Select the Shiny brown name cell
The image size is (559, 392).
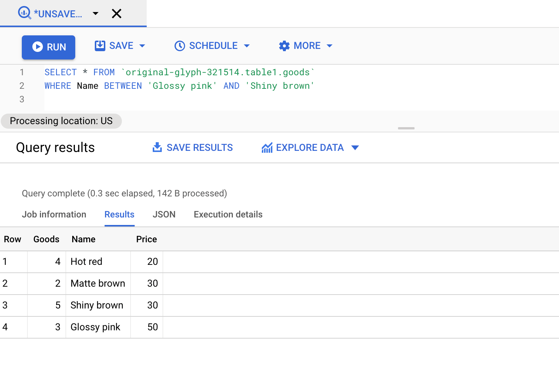click(98, 305)
